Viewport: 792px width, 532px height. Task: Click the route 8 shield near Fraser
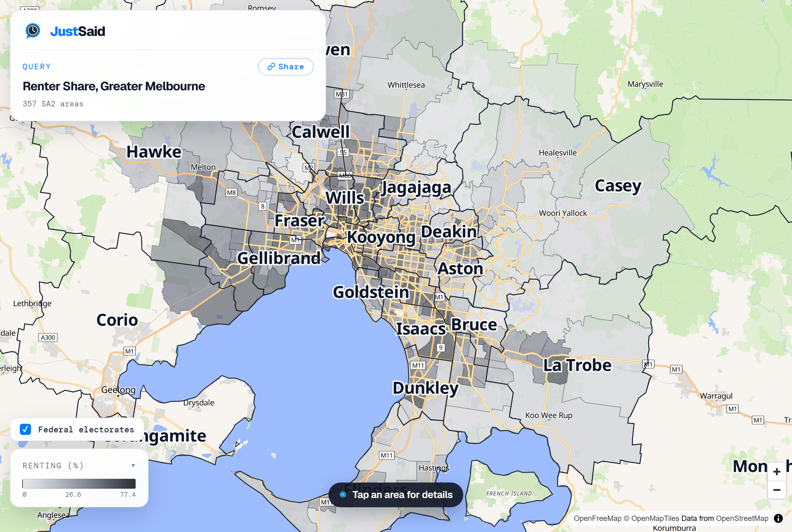[x=262, y=206]
